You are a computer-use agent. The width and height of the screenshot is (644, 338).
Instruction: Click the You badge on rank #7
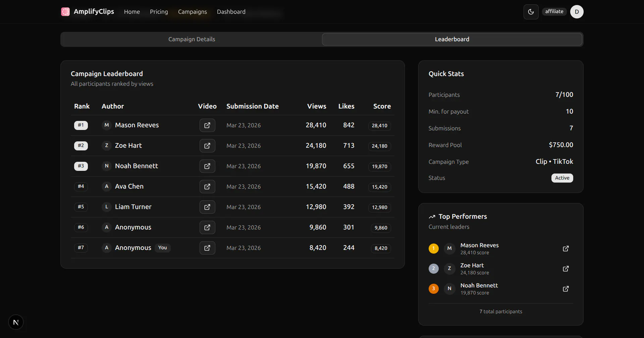(x=163, y=248)
